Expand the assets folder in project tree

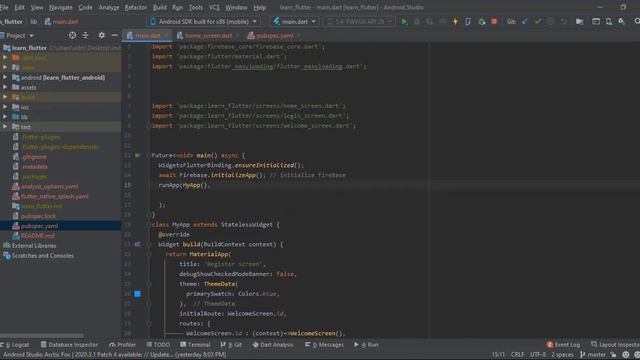(5, 87)
